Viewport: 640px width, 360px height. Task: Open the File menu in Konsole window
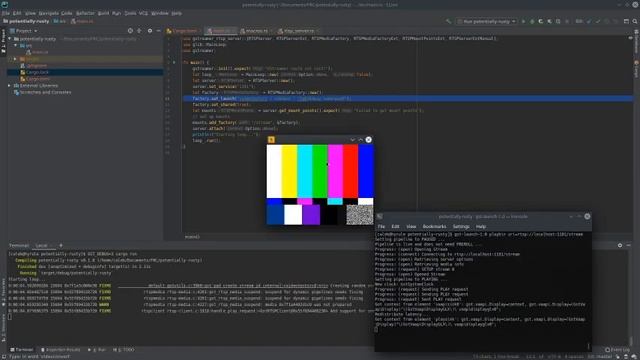tap(381, 227)
